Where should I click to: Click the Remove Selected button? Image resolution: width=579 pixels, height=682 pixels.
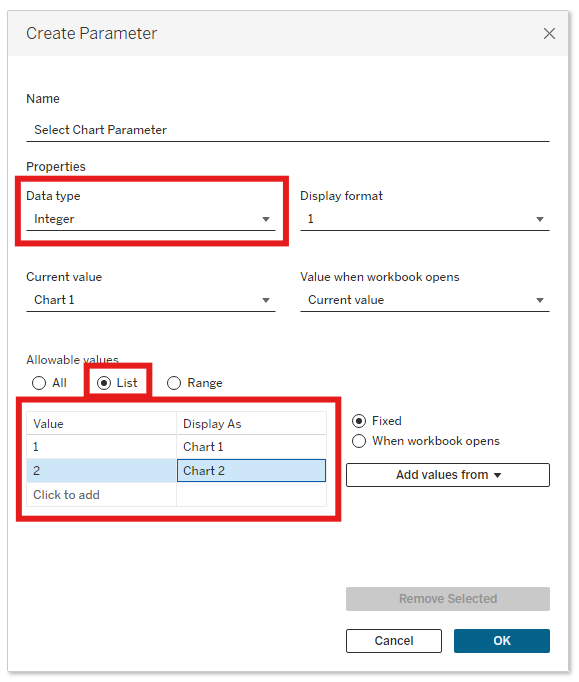(448, 599)
